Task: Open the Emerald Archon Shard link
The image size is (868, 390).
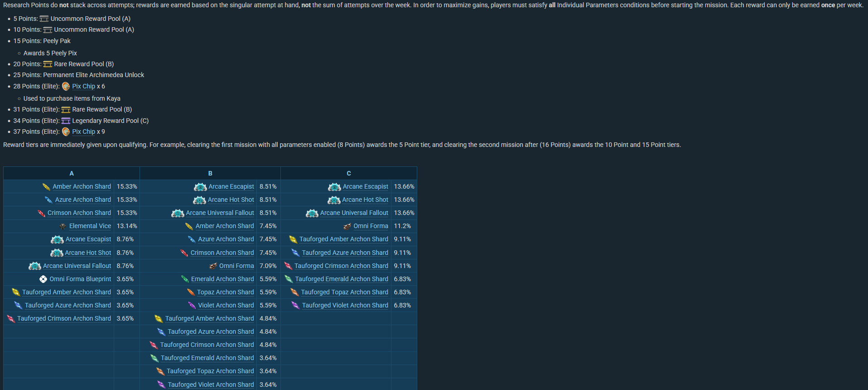Action: coord(222,279)
